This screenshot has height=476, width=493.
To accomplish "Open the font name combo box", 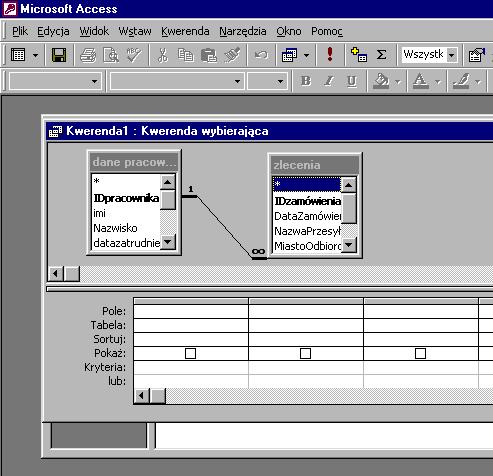I will point(177,81).
